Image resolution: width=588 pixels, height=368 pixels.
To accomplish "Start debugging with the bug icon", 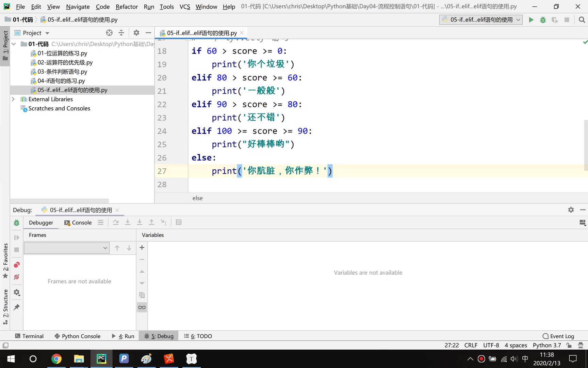I will pos(543,20).
